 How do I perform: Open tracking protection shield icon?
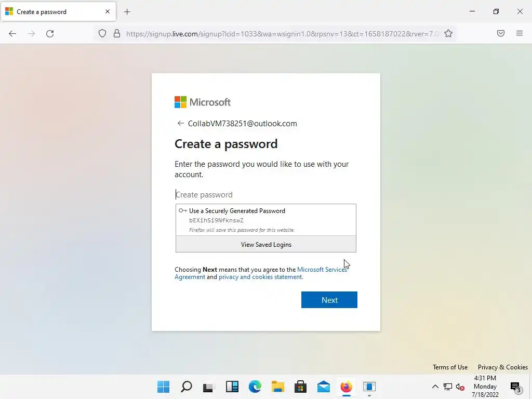pos(102,33)
